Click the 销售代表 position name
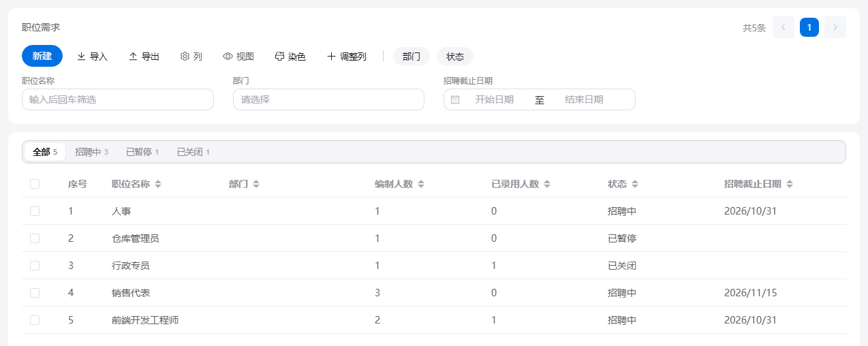The height and width of the screenshot is (346, 868). tap(131, 293)
